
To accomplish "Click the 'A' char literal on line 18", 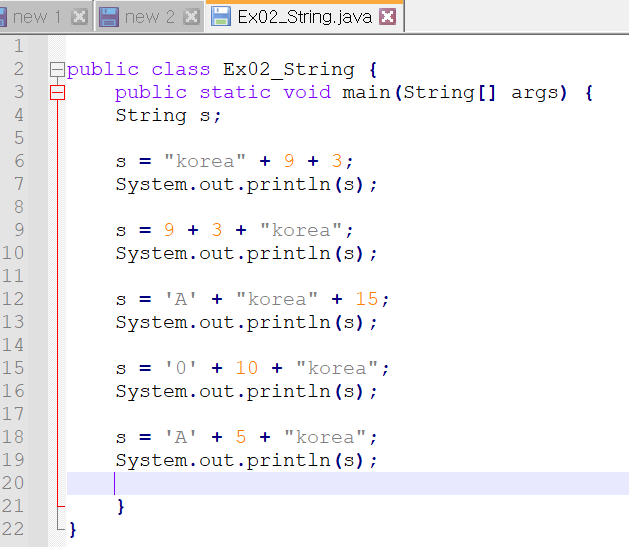I will click(x=181, y=437).
